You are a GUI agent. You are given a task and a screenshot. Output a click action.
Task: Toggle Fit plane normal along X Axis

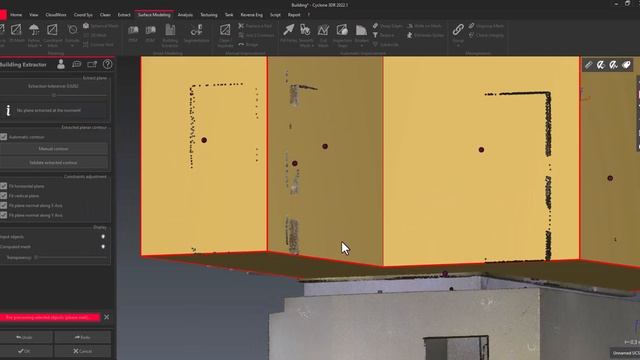[x=4, y=206]
